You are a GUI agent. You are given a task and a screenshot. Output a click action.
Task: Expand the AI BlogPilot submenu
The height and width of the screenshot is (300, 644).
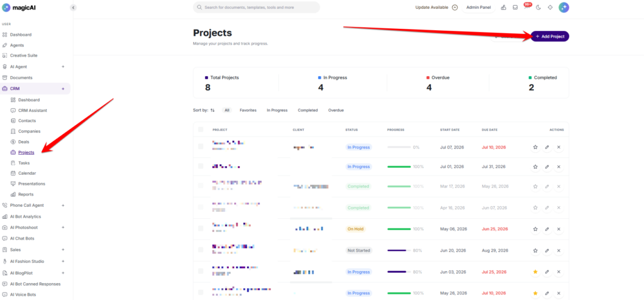coord(63,273)
